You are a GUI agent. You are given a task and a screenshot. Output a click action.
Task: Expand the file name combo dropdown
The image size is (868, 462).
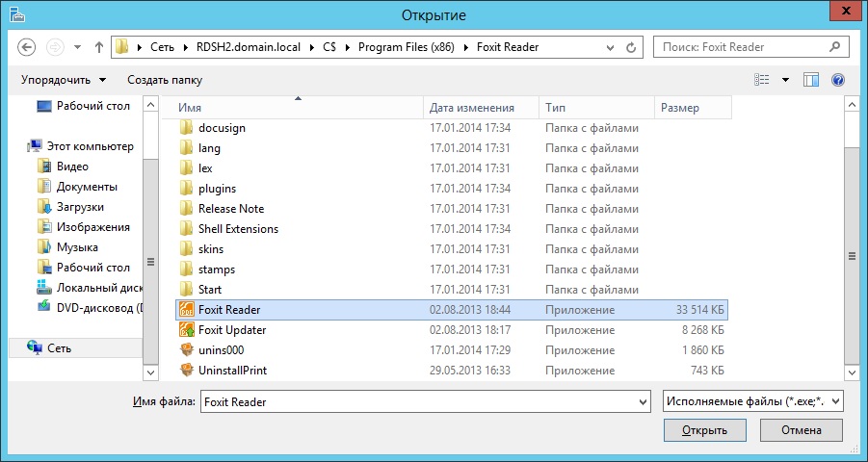[643, 401]
